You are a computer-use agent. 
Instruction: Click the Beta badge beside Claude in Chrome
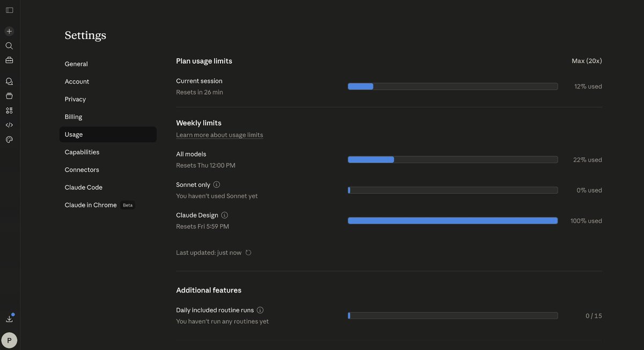(x=128, y=205)
